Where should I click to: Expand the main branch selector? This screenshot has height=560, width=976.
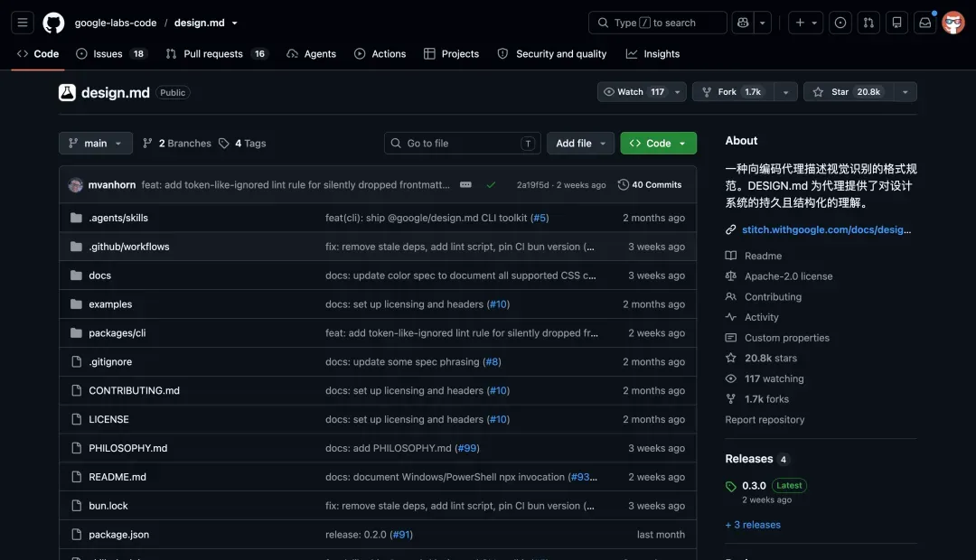coord(96,143)
